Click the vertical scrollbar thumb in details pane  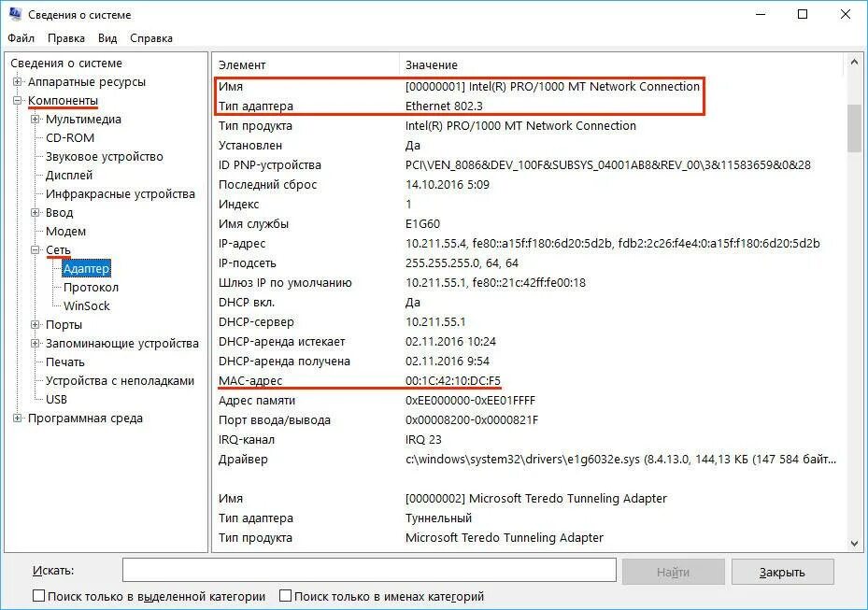(854, 127)
